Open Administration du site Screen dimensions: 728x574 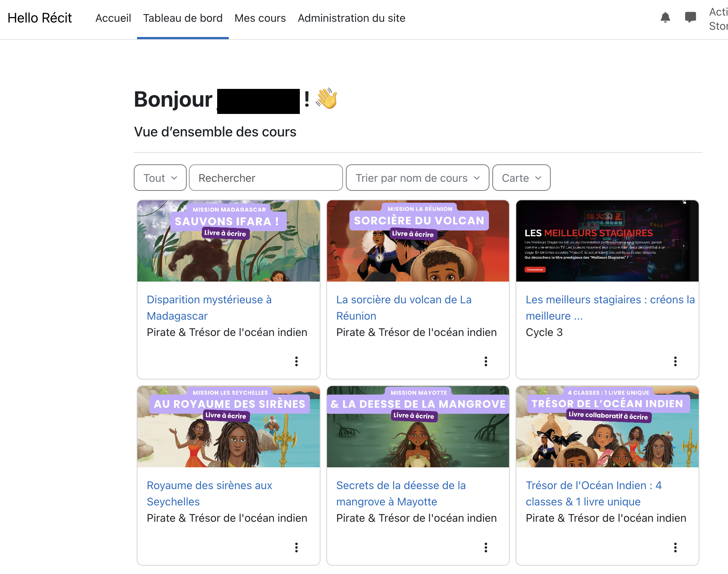351,18
